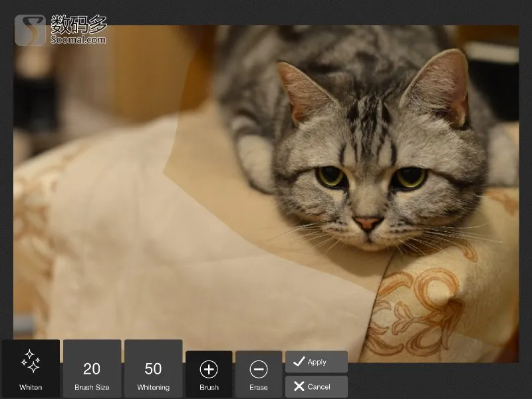Open the Whitening strength setting showing 50
The width and height of the screenshot is (532, 399).
(x=154, y=368)
